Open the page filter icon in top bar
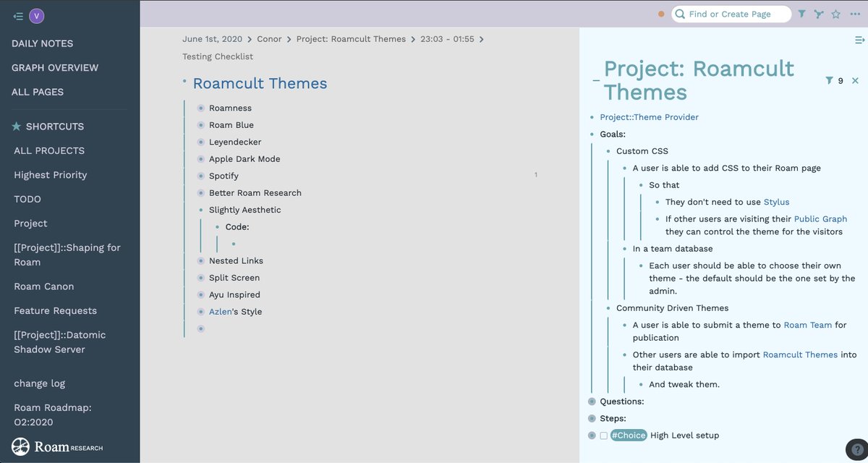Viewport: 868px width, 463px height. (x=802, y=14)
